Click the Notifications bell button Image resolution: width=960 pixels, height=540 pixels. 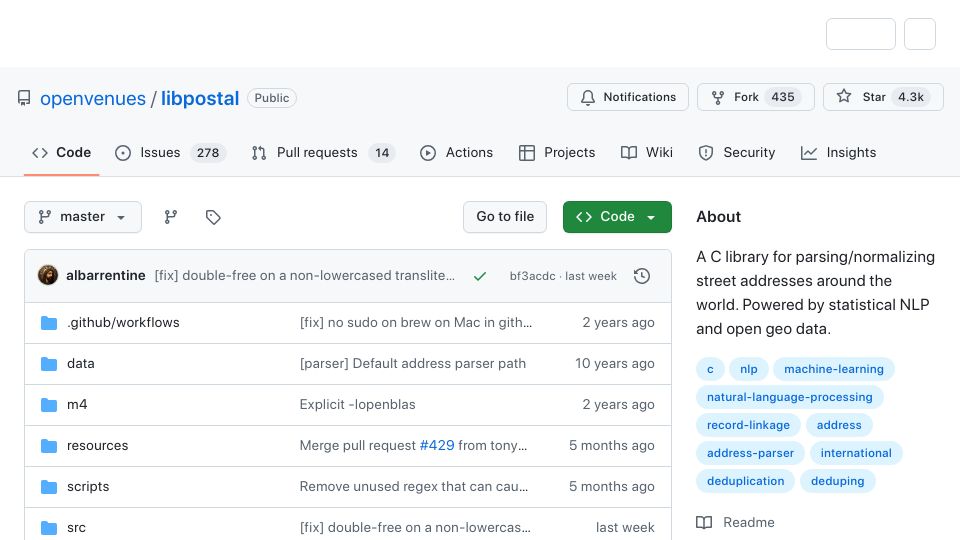pyautogui.click(x=628, y=97)
